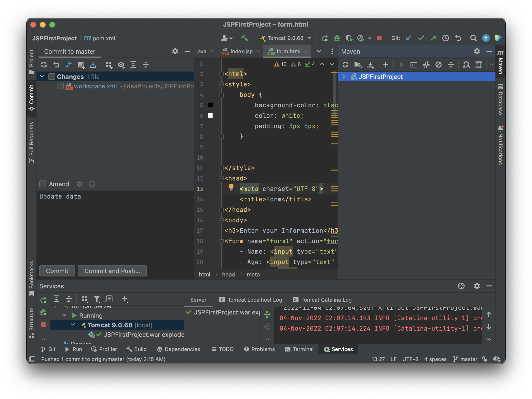Viewport: 532px width, 399px height.
Task: Open the Terminal tool window tab
Action: [299, 349]
